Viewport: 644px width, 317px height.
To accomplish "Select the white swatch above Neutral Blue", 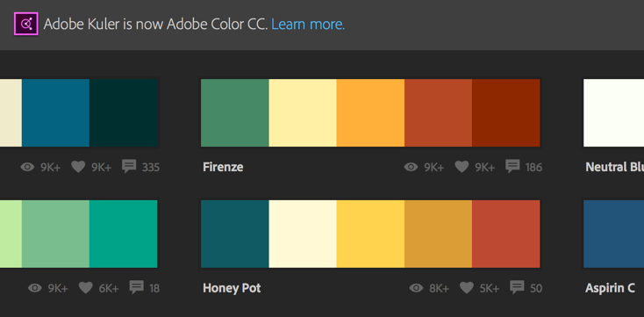I will point(613,112).
